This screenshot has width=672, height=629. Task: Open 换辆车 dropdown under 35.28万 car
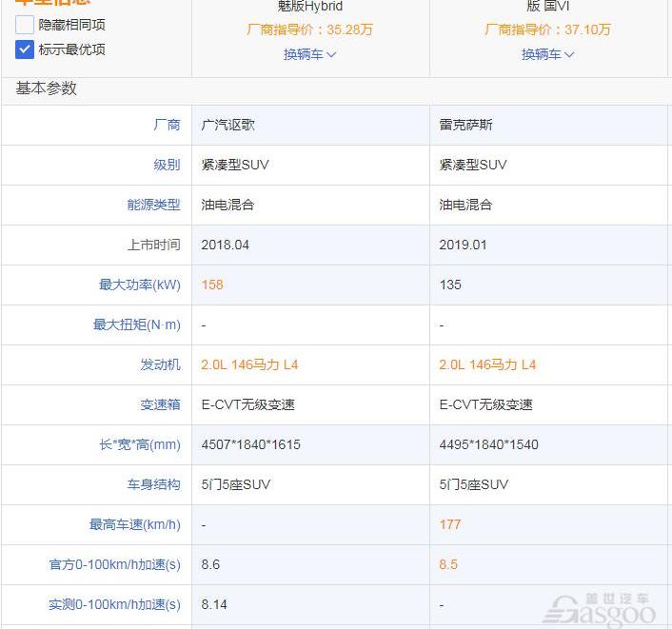coord(310,54)
